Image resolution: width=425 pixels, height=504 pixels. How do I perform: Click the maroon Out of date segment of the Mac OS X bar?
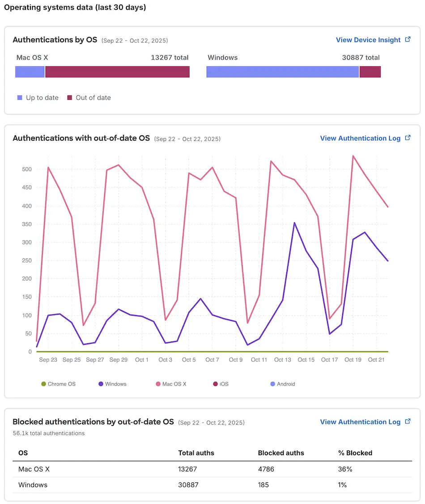click(x=116, y=72)
